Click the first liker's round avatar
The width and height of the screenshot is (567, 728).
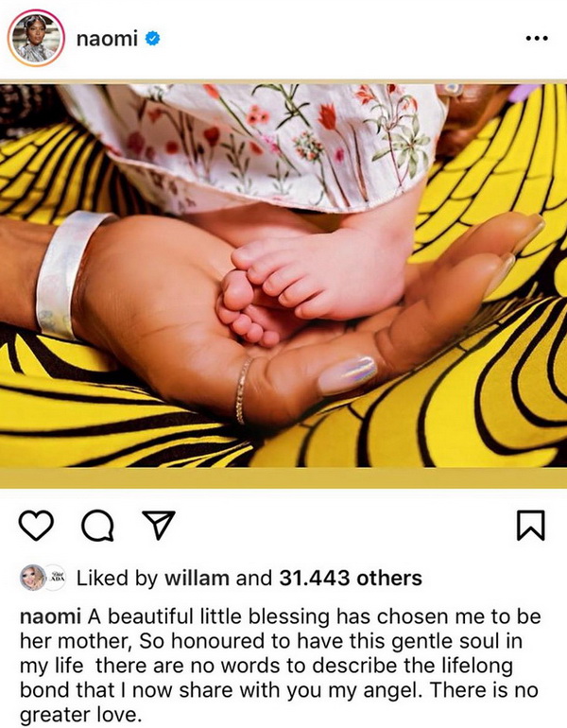pos(32,578)
